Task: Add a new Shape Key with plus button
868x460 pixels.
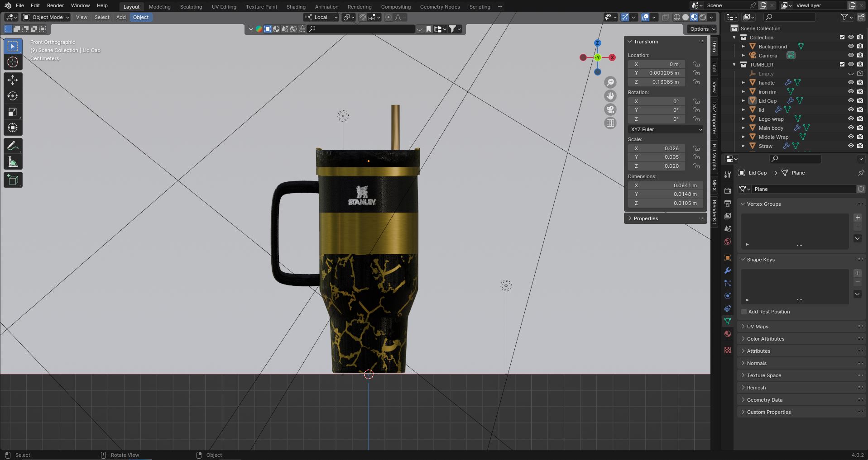Action: coord(858,273)
